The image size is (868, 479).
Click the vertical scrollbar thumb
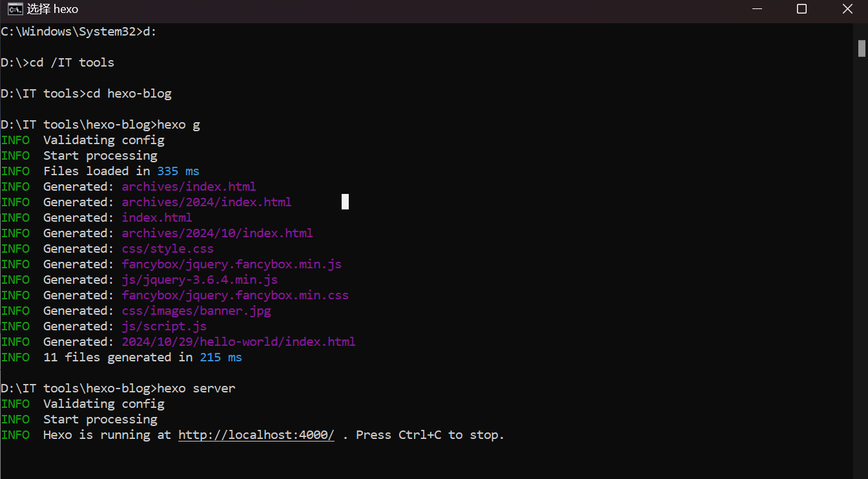point(862,48)
